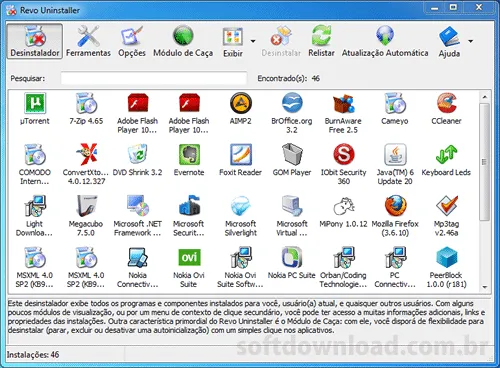
Task: Select the MiPony 1.0.12 icon
Action: click(343, 206)
